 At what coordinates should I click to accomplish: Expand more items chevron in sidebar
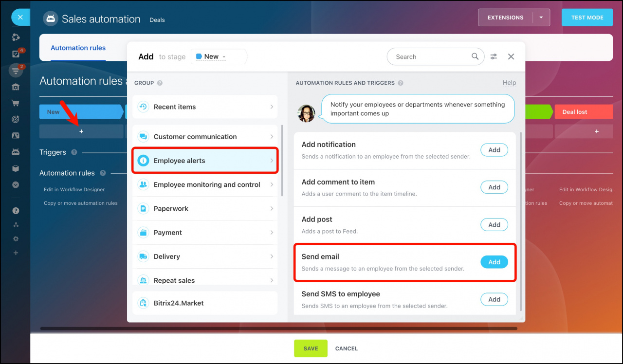16,185
